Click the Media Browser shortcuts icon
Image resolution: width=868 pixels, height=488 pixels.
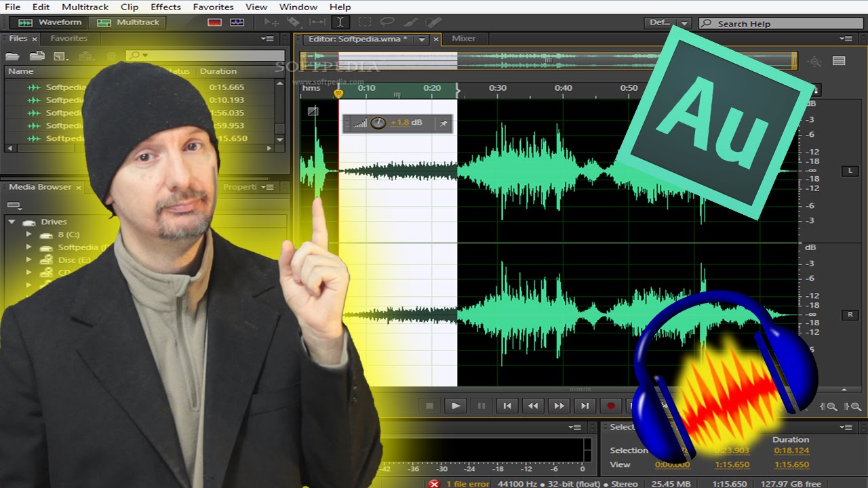14,205
